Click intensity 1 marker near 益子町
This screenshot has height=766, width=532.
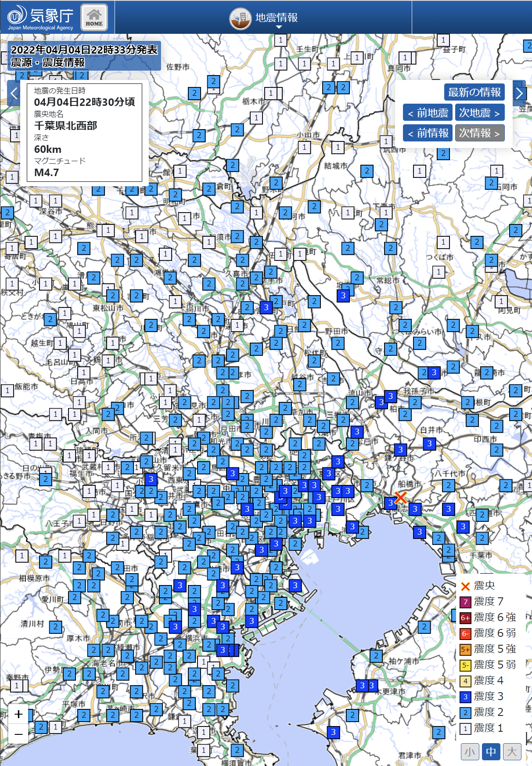tap(443, 40)
